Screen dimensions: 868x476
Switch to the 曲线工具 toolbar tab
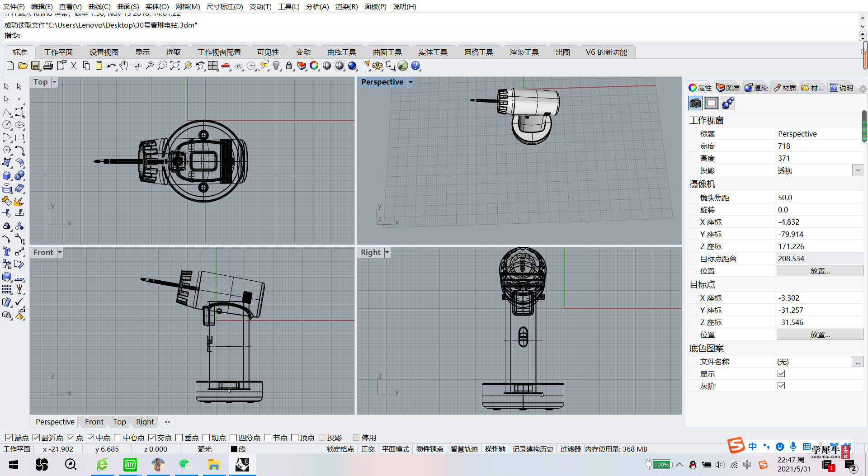point(342,52)
